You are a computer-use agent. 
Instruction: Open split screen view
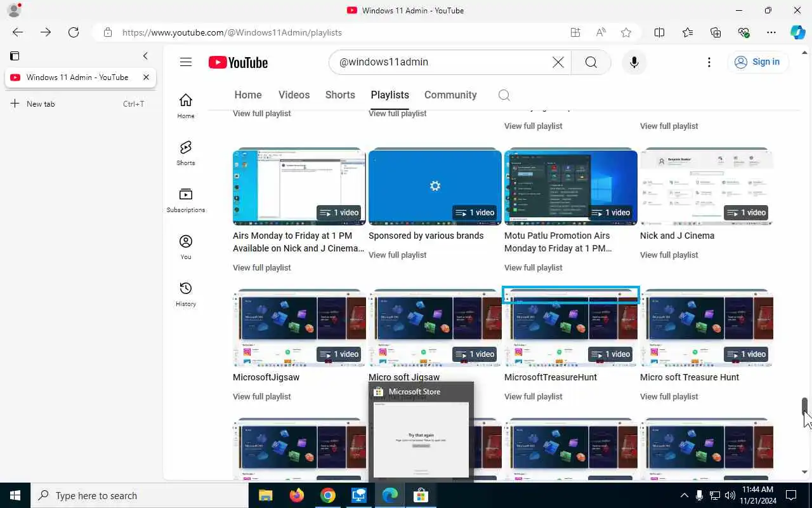coord(659,32)
